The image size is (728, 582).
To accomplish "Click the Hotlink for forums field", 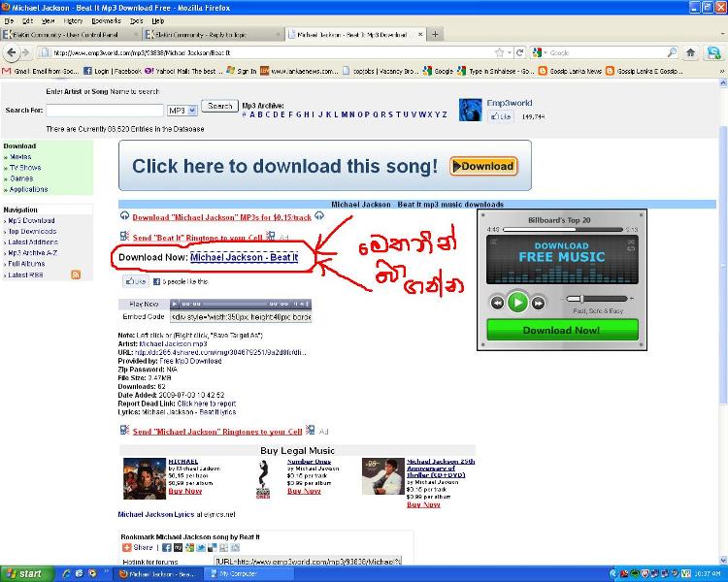I will [308, 561].
